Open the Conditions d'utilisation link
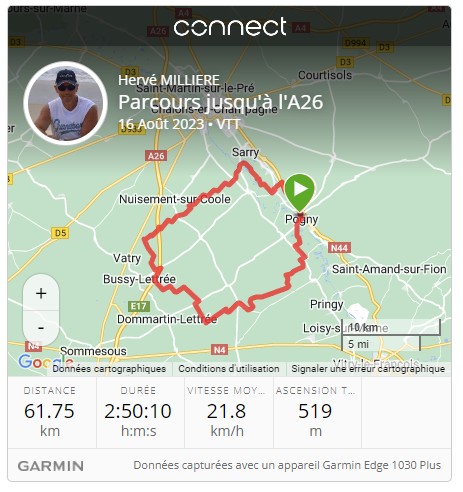This screenshot has width=463, height=492. (x=229, y=369)
